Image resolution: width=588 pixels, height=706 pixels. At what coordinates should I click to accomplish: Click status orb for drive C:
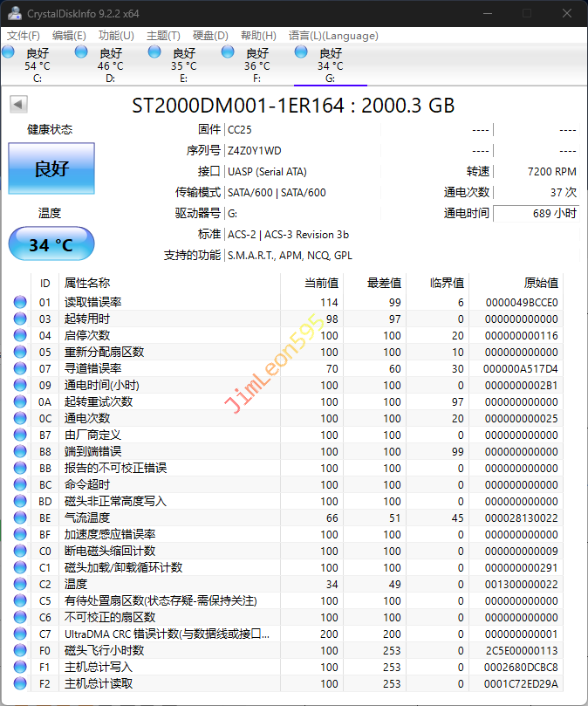click(9, 53)
